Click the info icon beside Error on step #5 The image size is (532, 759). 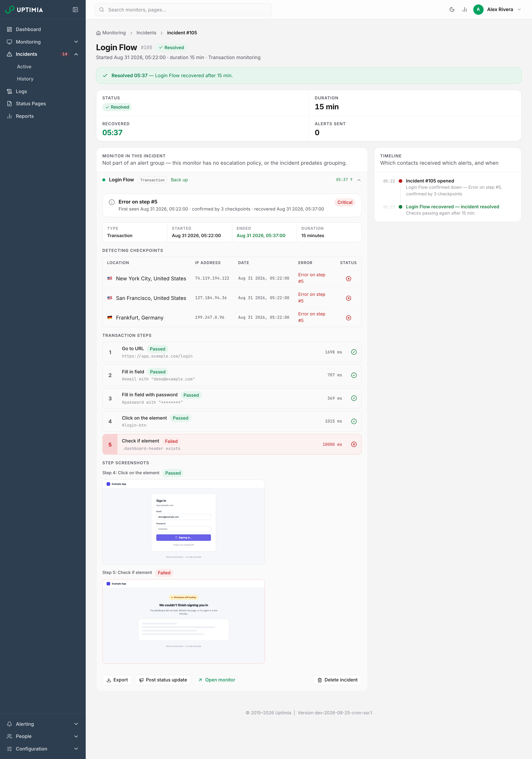[112, 202]
